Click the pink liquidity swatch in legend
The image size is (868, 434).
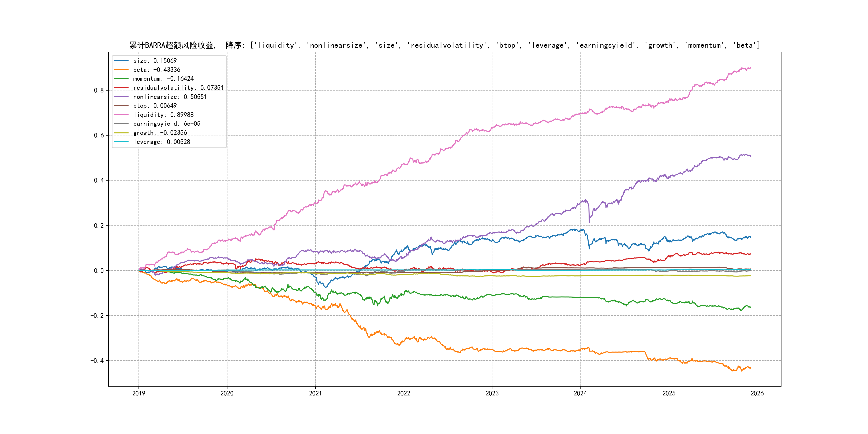click(x=121, y=115)
